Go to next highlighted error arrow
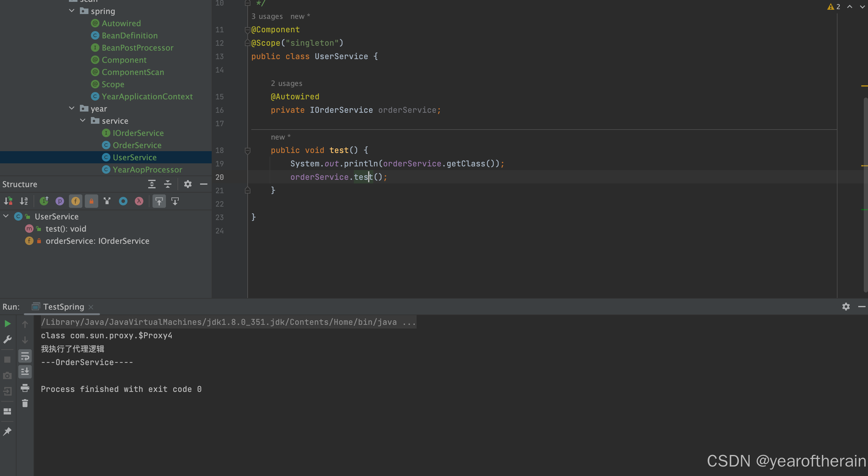The image size is (868, 476). click(x=862, y=7)
